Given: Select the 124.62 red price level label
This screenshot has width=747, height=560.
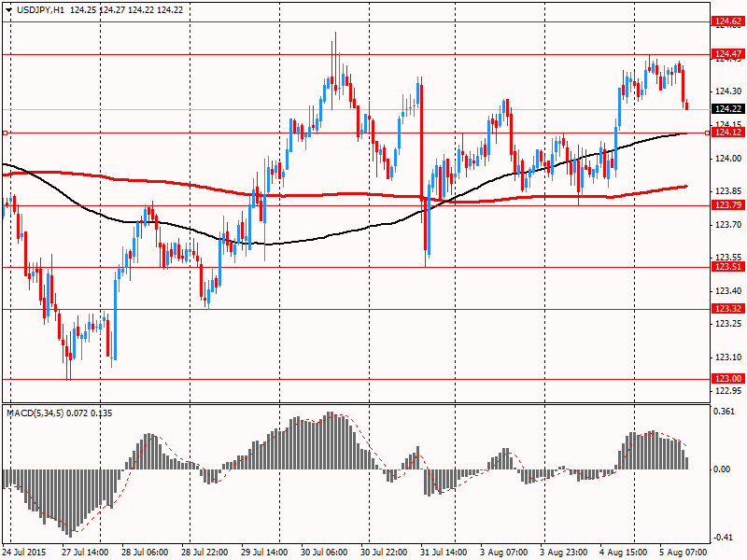Looking at the screenshot, I should [x=727, y=21].
